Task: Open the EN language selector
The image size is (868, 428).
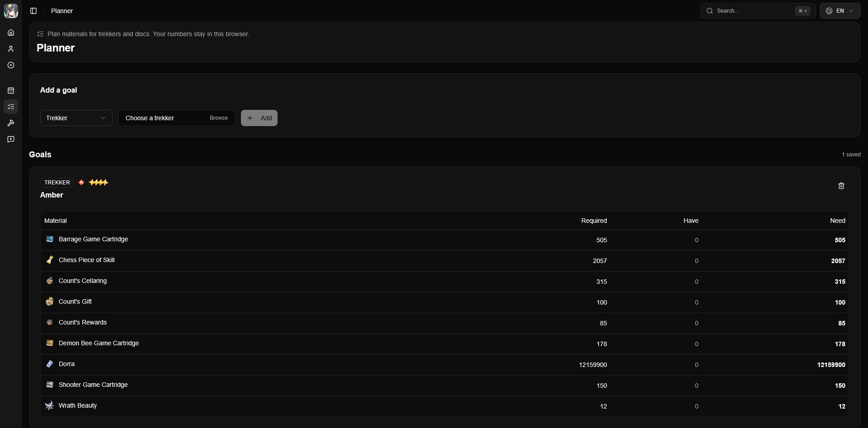Action: (840, 11)
